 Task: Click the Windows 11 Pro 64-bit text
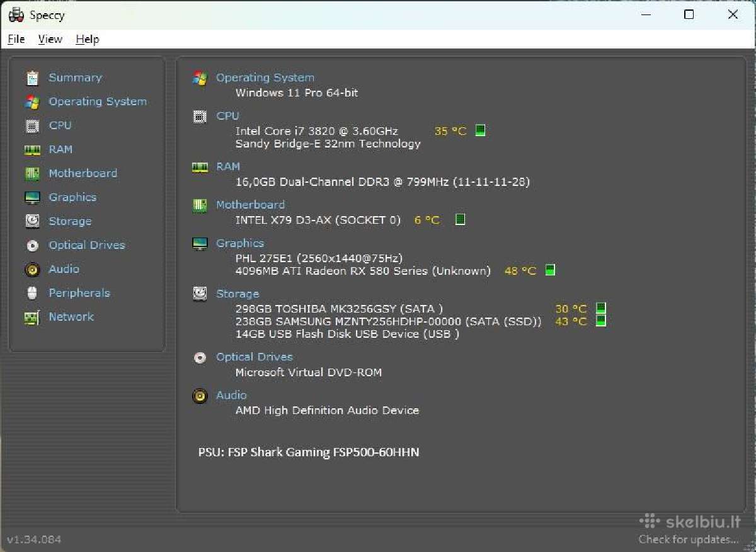coord(297,93)
